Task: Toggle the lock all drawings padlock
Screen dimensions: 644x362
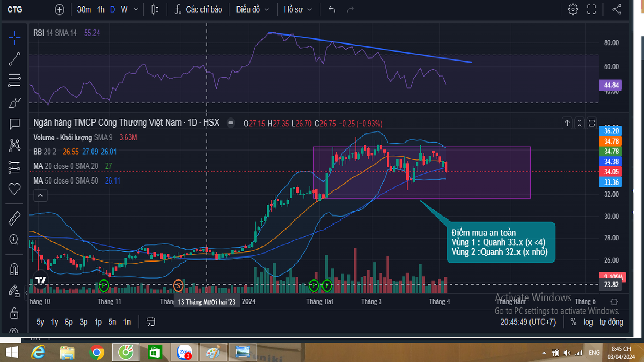Action: pos(15,313)
